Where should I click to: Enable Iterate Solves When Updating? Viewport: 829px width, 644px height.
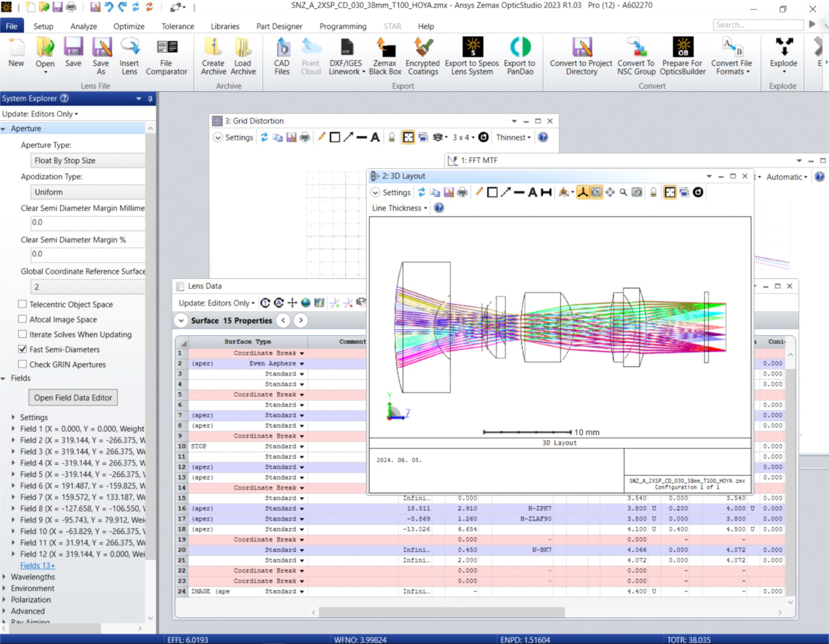22,334
